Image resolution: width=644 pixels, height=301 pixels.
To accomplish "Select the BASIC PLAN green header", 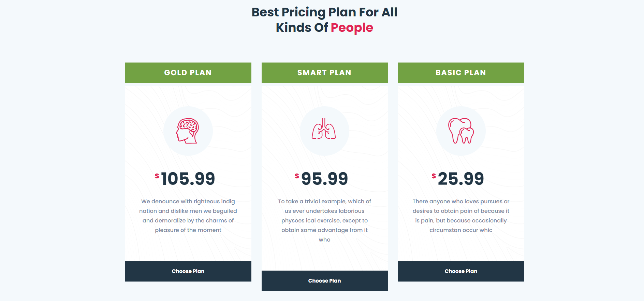I will [461, 73].
